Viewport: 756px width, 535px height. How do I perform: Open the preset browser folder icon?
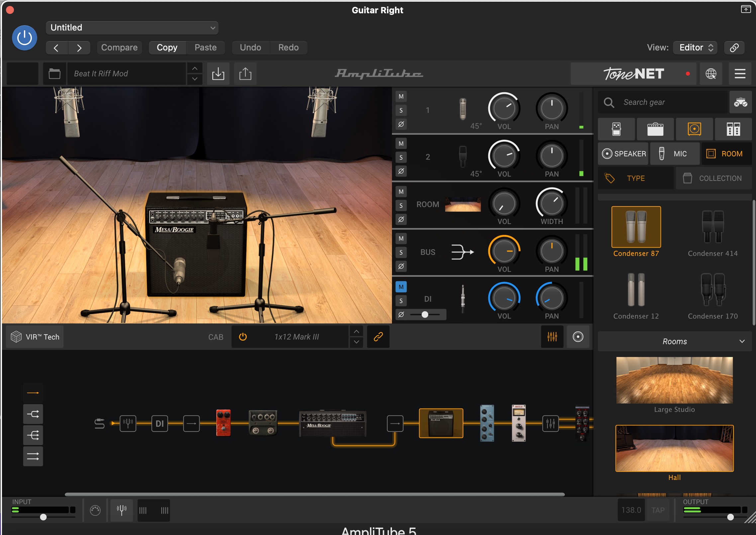point(54,74)
